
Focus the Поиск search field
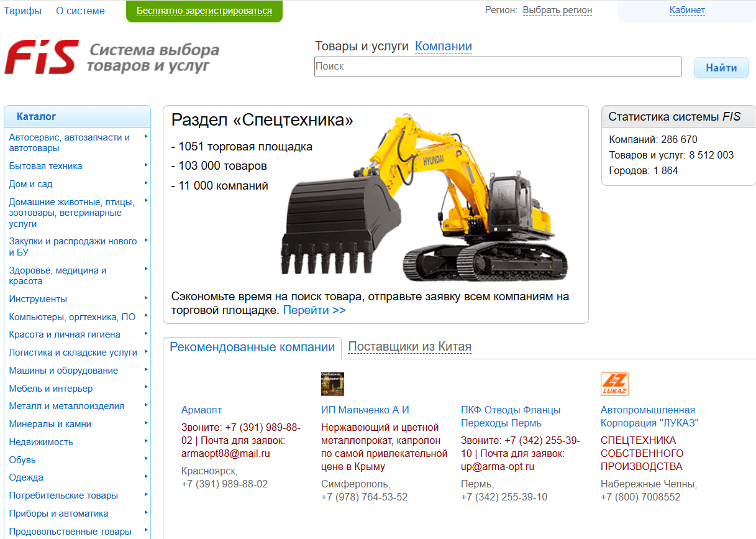(x=497, y=67)
